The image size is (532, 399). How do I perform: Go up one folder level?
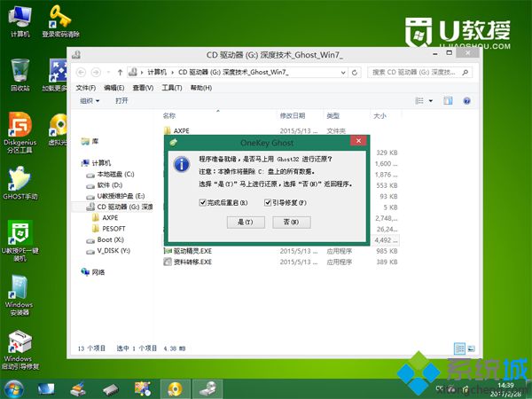120,73
